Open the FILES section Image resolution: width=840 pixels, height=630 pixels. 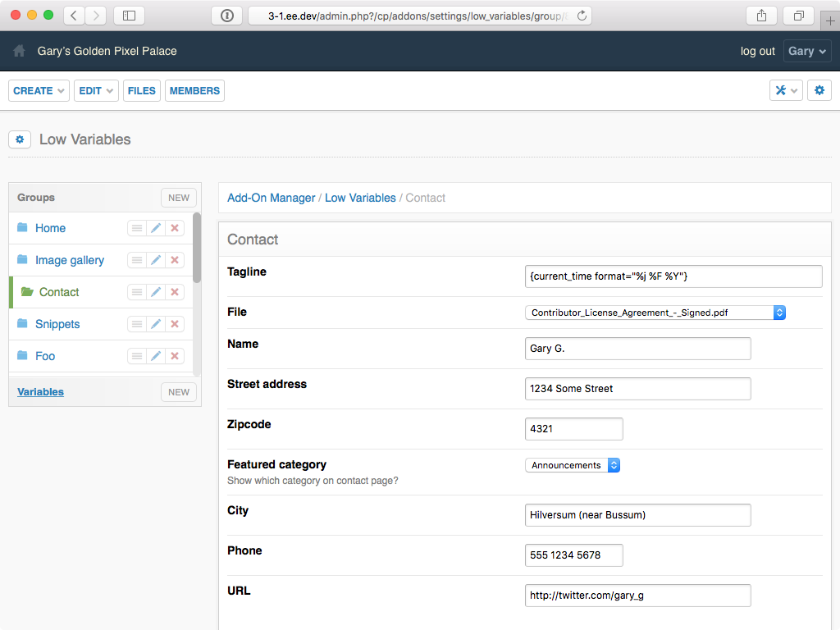pyautogui.click(x=141, y=90)
